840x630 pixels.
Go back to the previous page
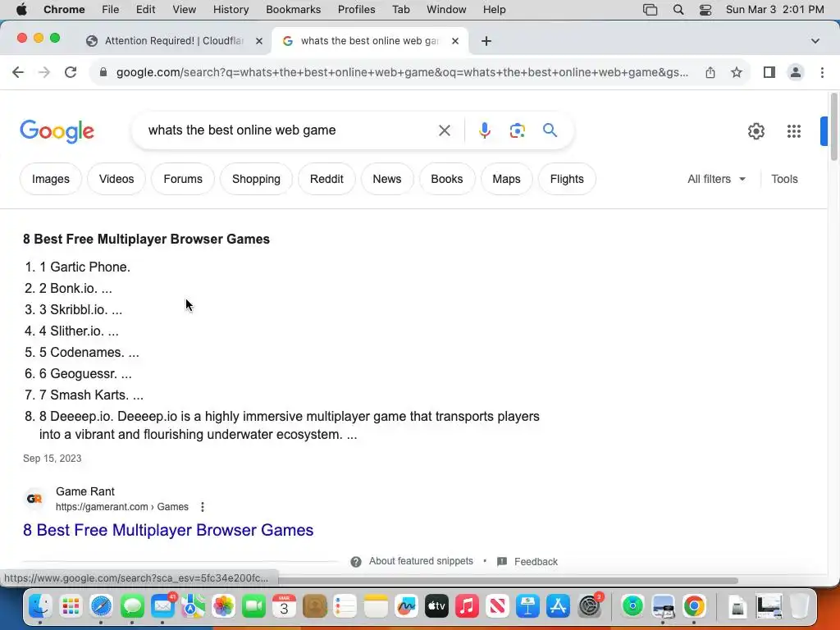click(18, 72)
